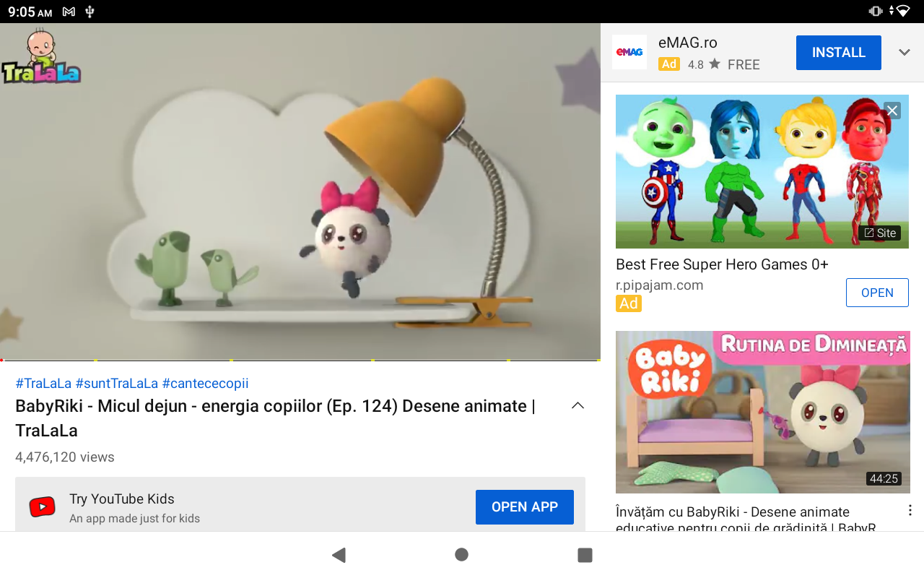Close the Super Hero Games ad

tap(892, 111)
